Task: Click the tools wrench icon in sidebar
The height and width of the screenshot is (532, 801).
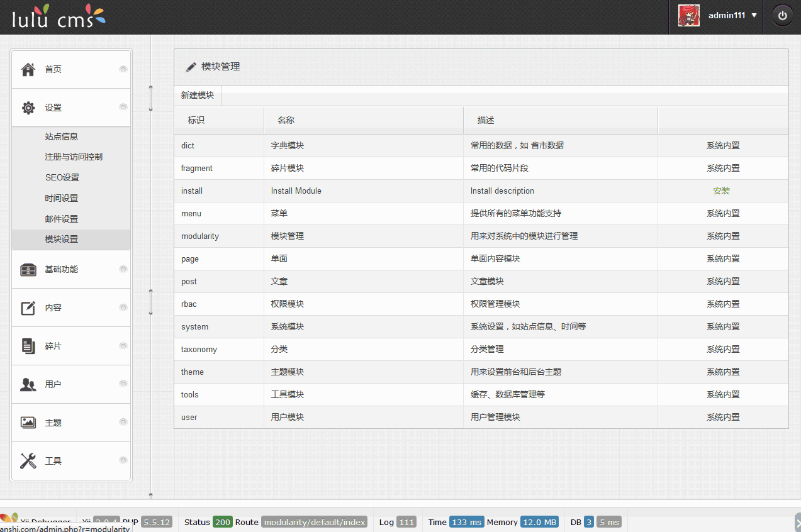Action: click(x=28, y=462)
